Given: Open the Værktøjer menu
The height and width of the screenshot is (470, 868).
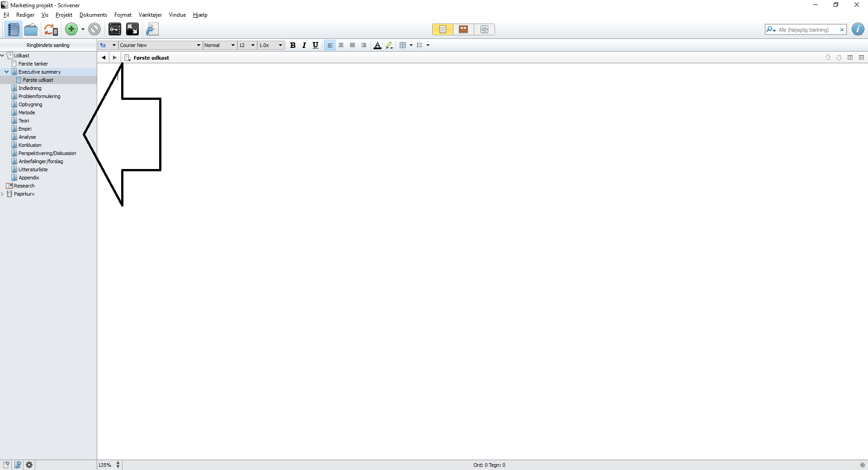Looking at the screenshot, I should pos(150,15).
